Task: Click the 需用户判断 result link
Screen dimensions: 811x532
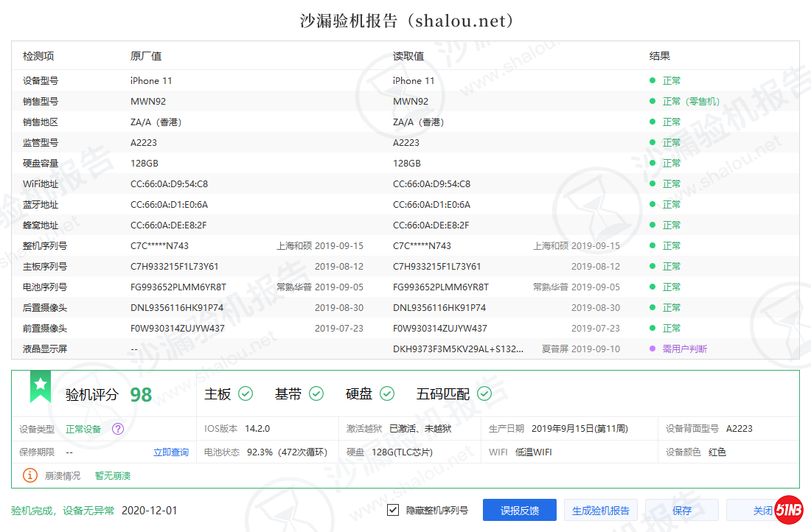Action: [685, 349]
